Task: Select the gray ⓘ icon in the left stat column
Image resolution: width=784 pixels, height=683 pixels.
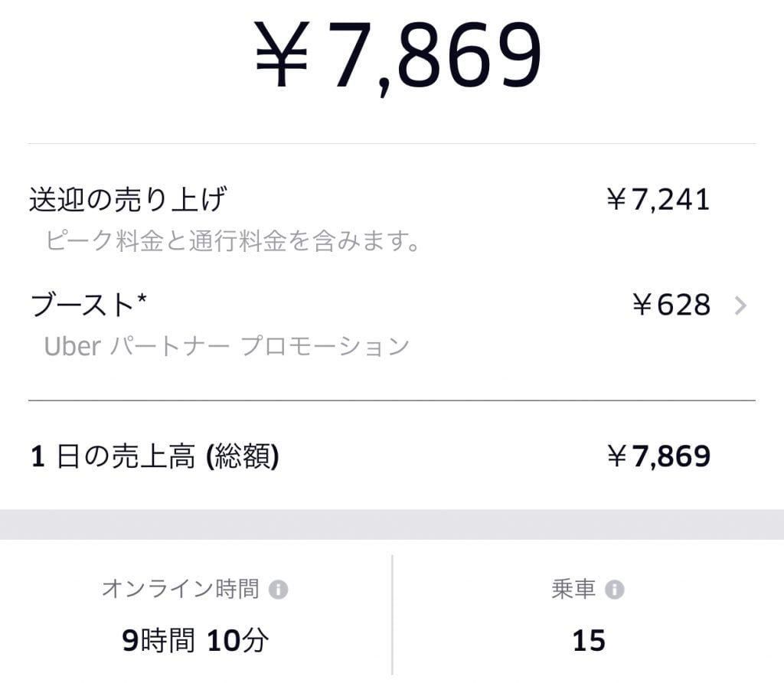Action: (278, 590)
